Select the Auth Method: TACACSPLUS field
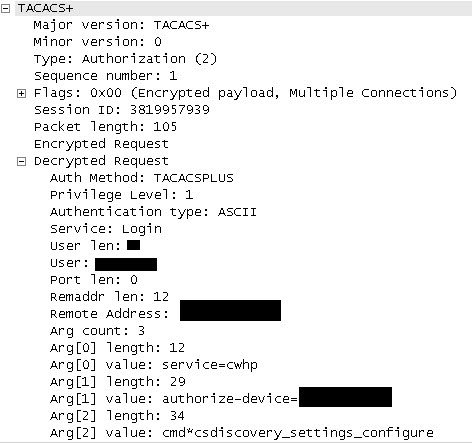Screen dimensions: 472x444 tap(142, 178)
